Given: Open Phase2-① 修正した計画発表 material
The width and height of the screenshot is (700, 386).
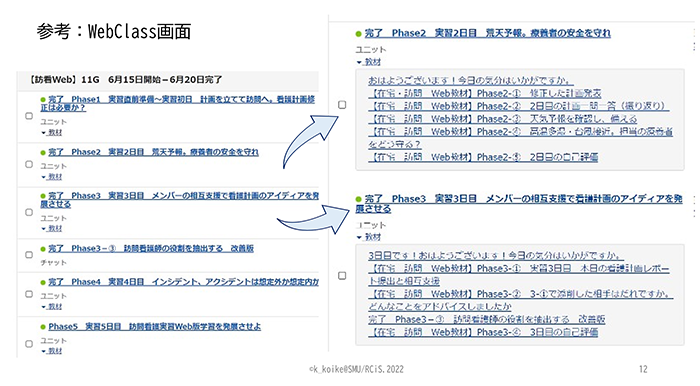Looking at the screenshot, I should 485,93.
